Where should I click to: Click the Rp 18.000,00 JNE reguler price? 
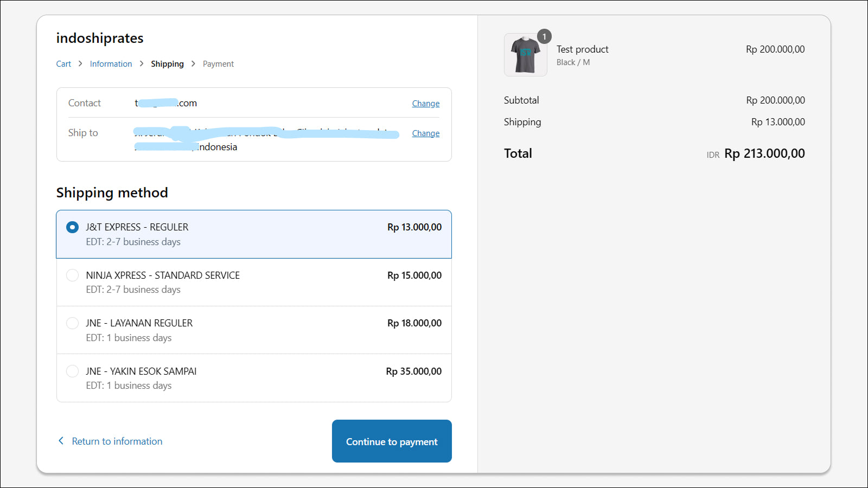pos(414,323)
